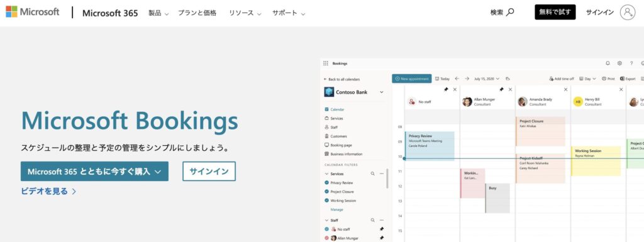The width and height of the screenshot is (644, 242).
Task: Toggle the Working Session service filter
Action: pos(327,201)
